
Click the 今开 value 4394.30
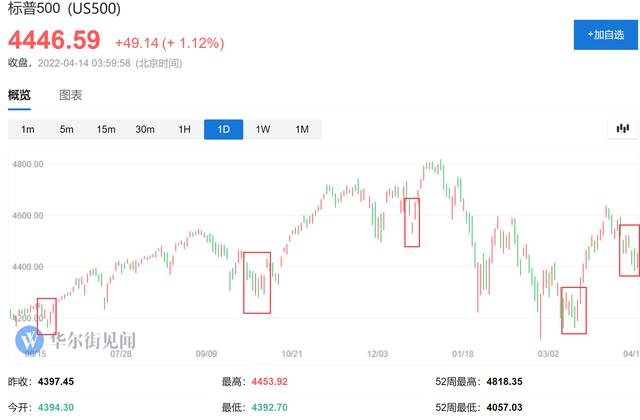(56, 407)
